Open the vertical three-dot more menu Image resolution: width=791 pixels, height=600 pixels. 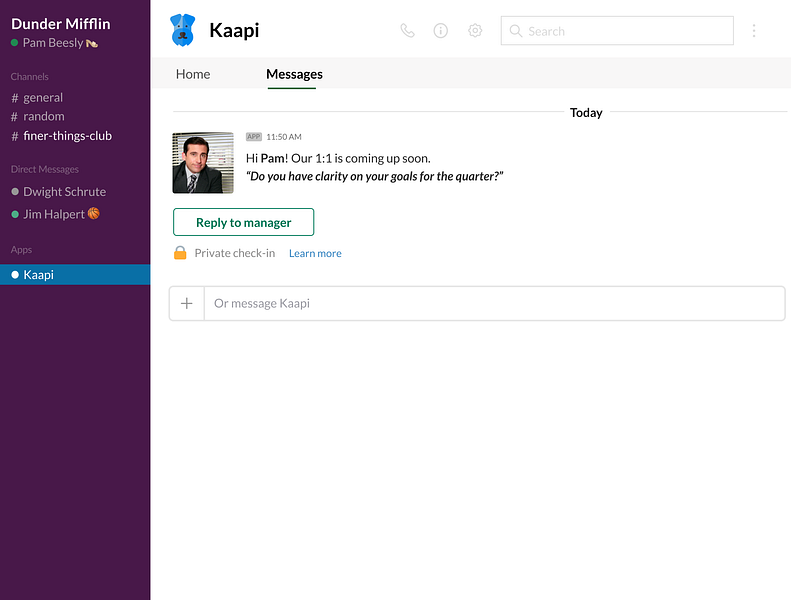pos(754,31)
